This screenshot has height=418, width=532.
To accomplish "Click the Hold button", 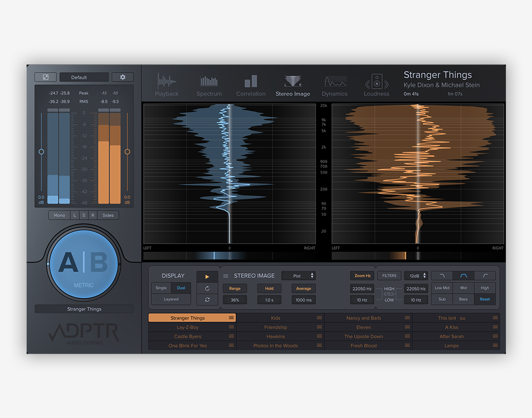I will [x=269, y=289].
